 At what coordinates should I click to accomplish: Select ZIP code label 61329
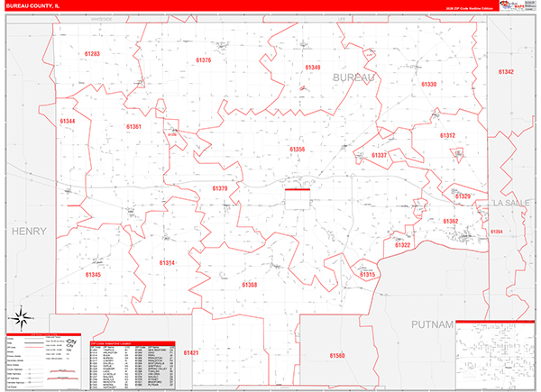point(463,196)
